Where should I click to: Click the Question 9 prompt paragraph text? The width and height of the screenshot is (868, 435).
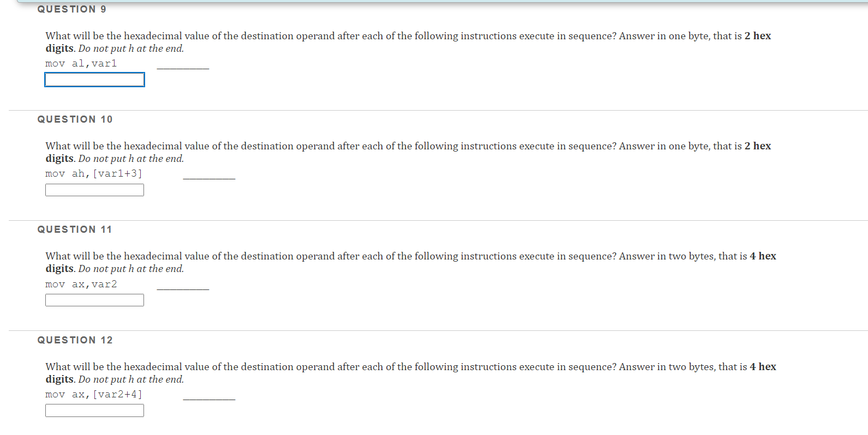tap(408, 42)
